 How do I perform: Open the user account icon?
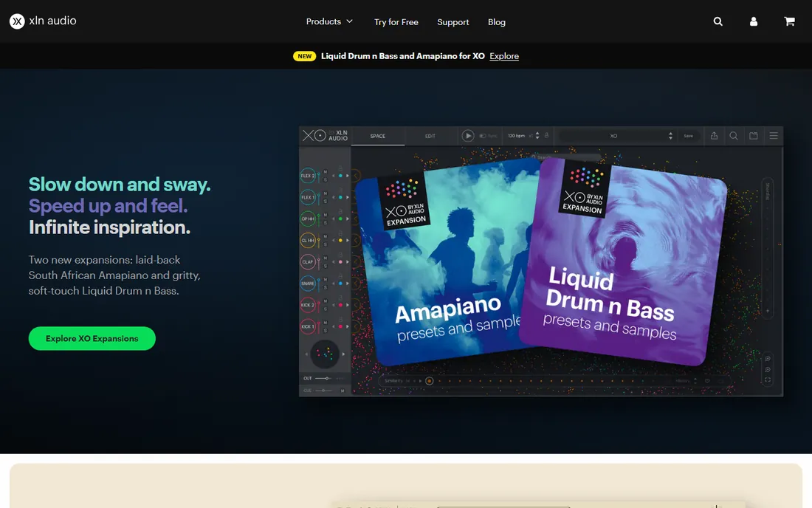pos(754,21)
